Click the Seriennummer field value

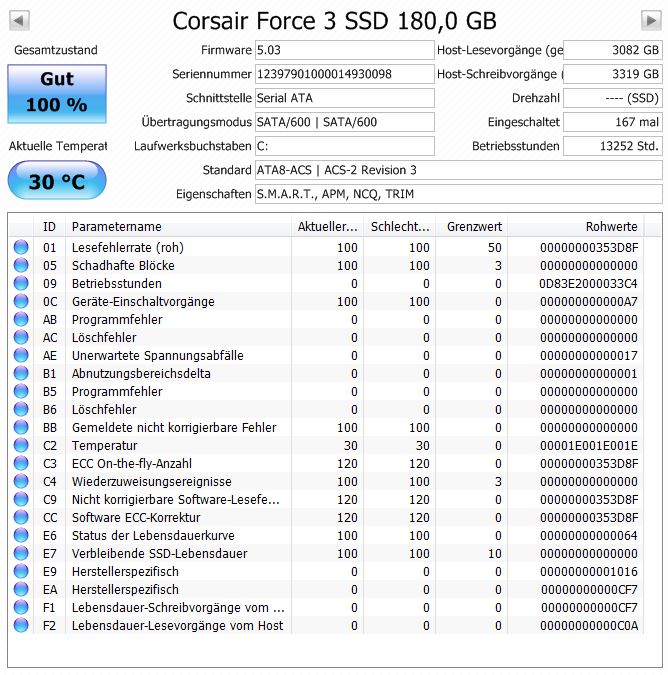[344, 74]
